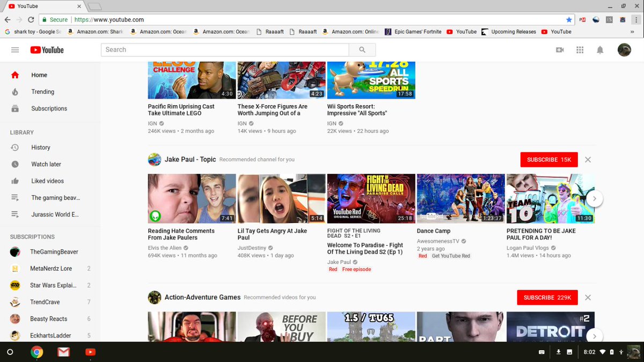Viewport: 644px width, 362px height.
Task: Dismiss the Action-Adventure Games section
Action: point(588,298)
